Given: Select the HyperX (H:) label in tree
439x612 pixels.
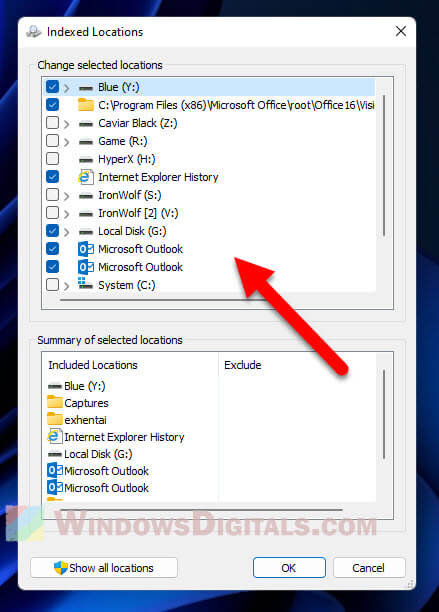Looking at the screenshot, I should 127,159.
